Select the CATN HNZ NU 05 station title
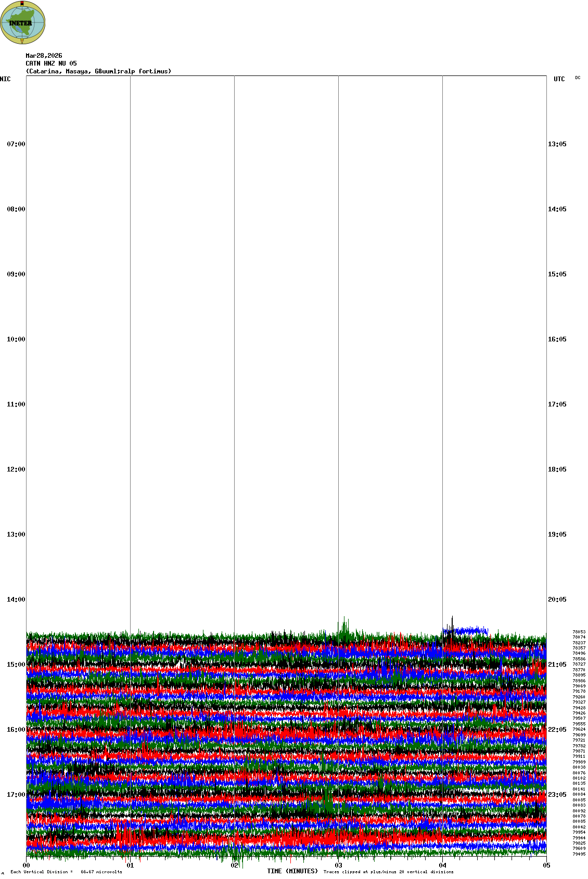Viewport: 588px width, 879px height. [x=51, y=63]
